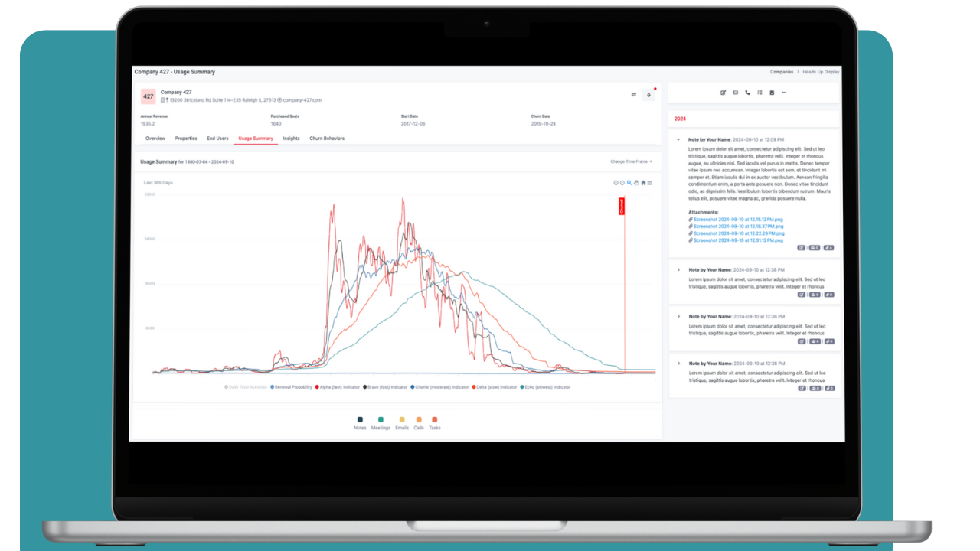The image size is (980, 551).
Task: Click the Tasks color swatch legend
Action: [x=434, y=419]
